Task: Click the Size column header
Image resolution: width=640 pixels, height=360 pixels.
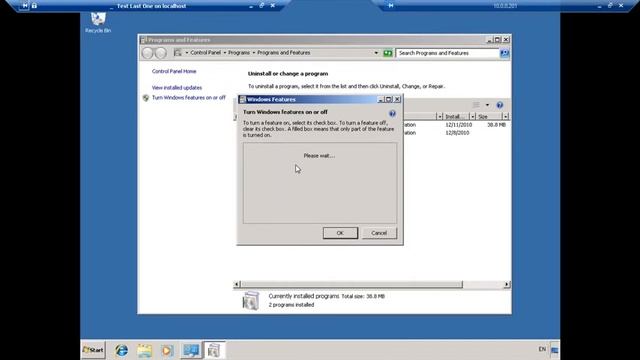Action: 489,117
